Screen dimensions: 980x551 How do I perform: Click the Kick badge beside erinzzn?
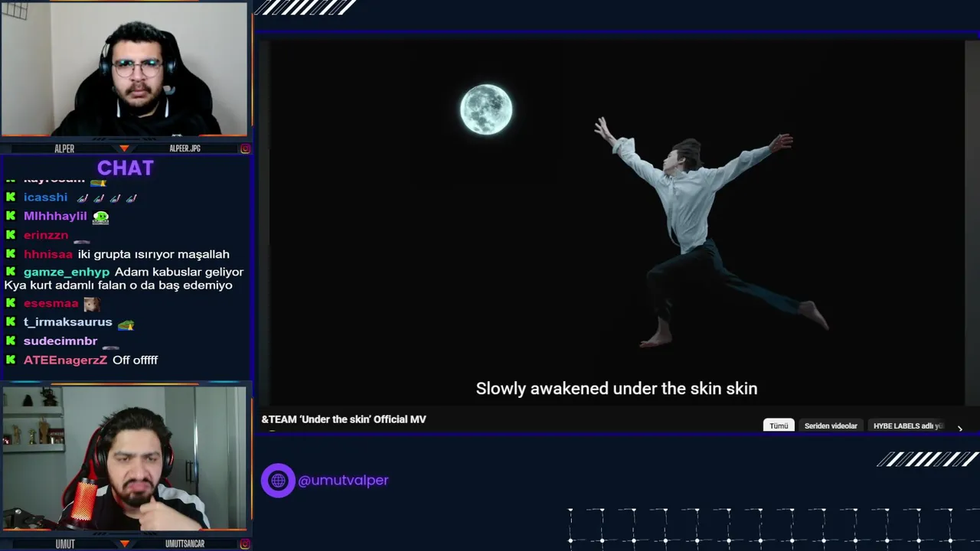click(x=11, y=235)
